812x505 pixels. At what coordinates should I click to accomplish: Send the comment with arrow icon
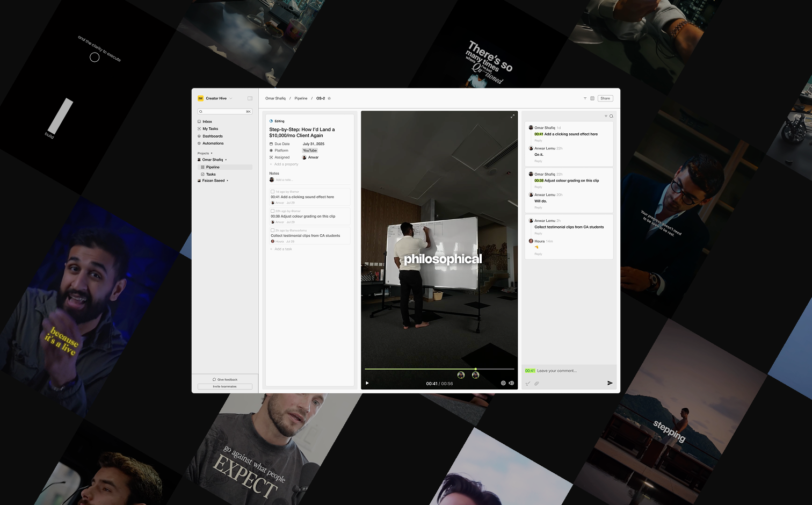[610, 383]
